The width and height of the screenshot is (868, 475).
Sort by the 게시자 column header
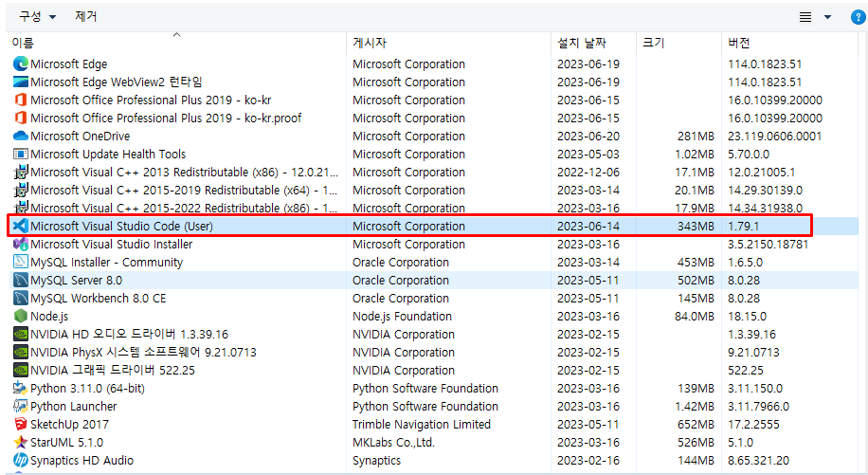click(x=370, y=43)
